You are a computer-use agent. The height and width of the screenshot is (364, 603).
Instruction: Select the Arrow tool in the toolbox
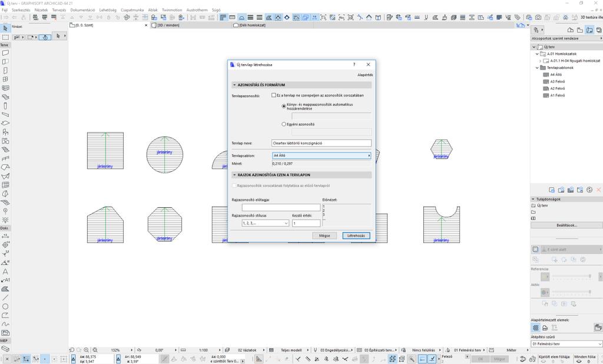pos(5,28)
